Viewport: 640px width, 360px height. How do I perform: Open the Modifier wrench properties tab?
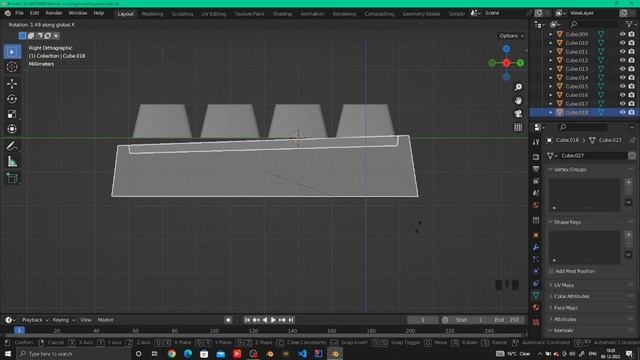(x=536, y=247)
